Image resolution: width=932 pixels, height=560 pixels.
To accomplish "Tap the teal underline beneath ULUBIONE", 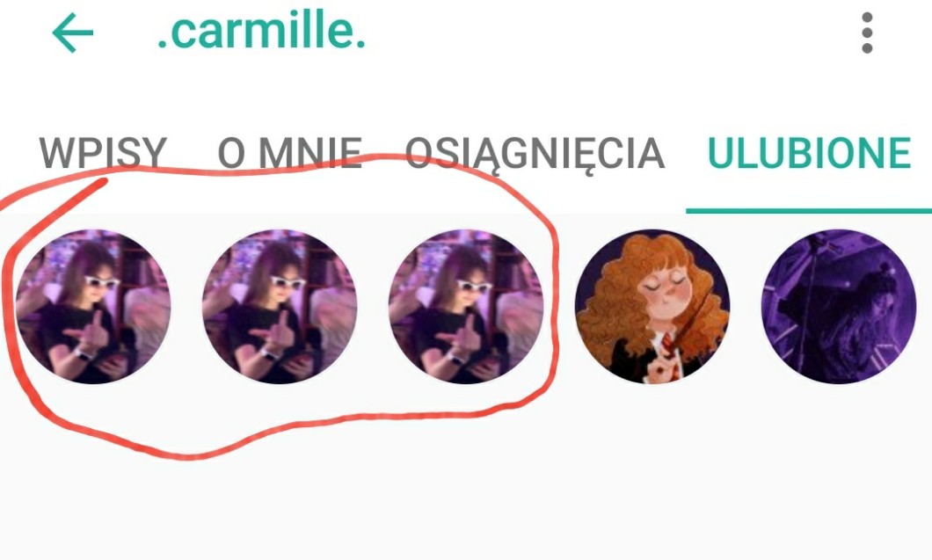I will coord(809,210).
